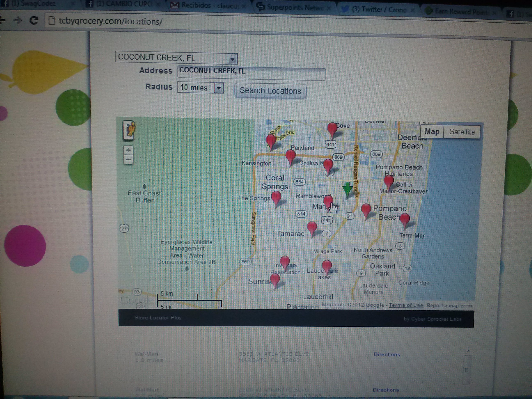Switch to the Recibidos Gmail tab
The image size is (532, 399).
pyautogui.click(x=208, y=5)
